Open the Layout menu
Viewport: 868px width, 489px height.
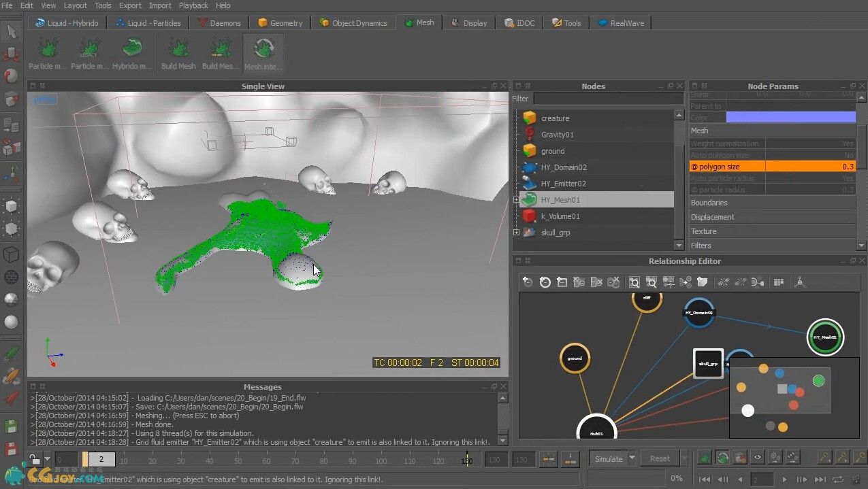[x=75, y=5]
